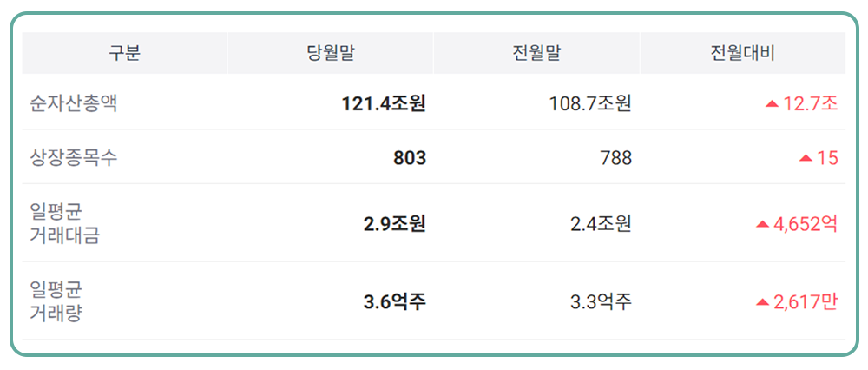Image resolution: width=868 pixels, height=370 pixels.
Task: Select the bold 2.9조원 value
Action: tap(395, 224)
